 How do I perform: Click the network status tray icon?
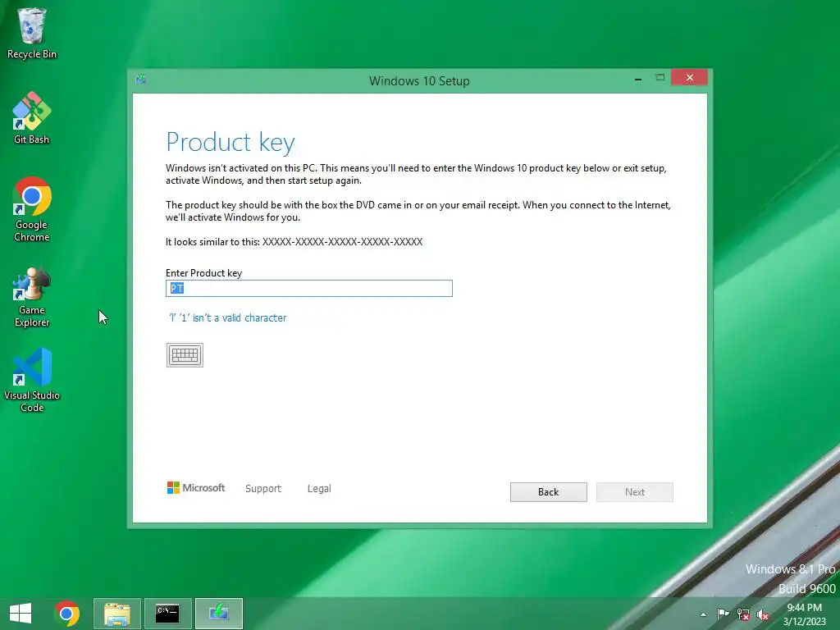pyautogui.click(x=743, y=614)
